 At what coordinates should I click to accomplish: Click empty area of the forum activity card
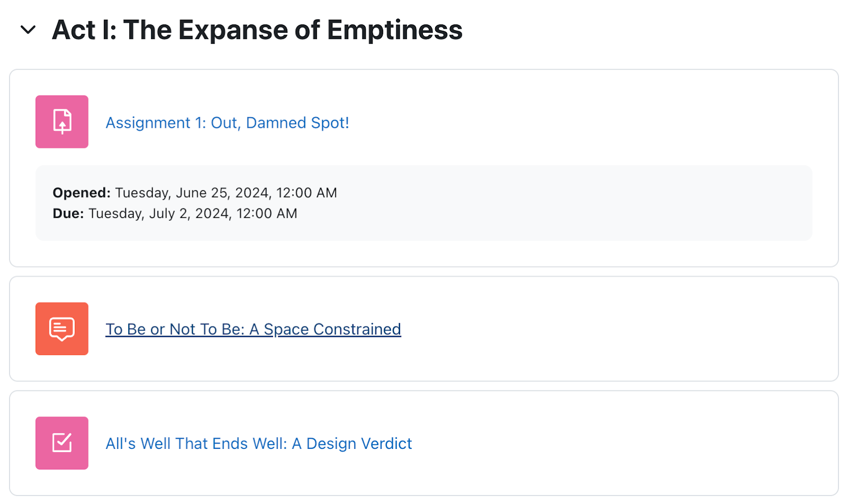point(609,329)
